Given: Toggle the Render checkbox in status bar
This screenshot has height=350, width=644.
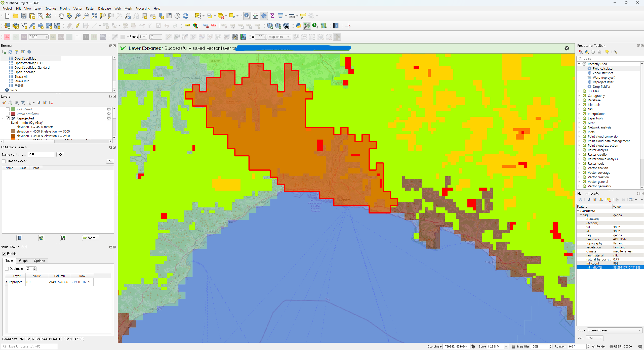Looking at the screenshot, I should [594, 346].
